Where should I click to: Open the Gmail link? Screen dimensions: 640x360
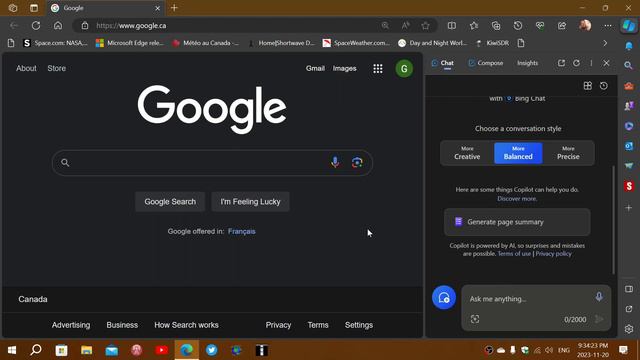(x=315, y=69)
